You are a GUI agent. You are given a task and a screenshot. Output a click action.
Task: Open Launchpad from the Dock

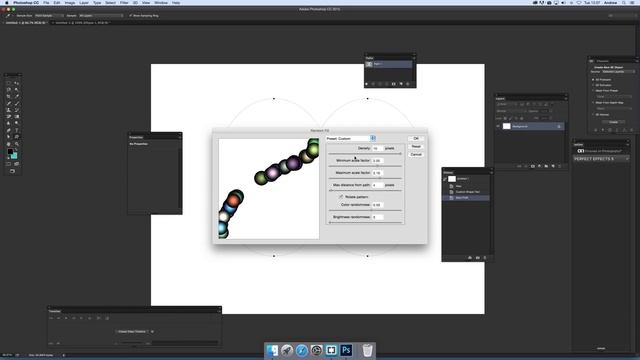point(287,350)
